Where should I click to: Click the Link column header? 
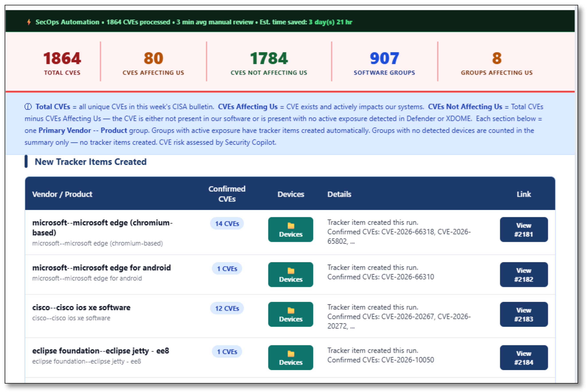pyautogui.click(x=524, y=194)
